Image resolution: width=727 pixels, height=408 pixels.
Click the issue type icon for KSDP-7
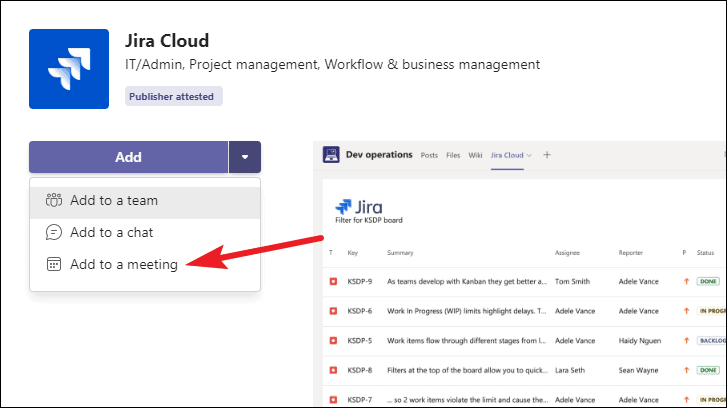[x=333, y=400]
